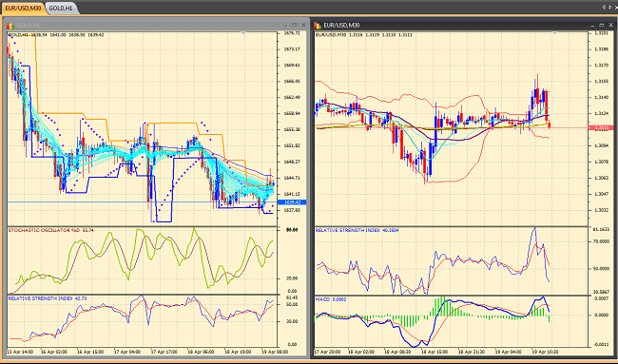618x364 pixels.
Task: Minimize the GOLD,H1 chart window
Action: tap(285, 26)
